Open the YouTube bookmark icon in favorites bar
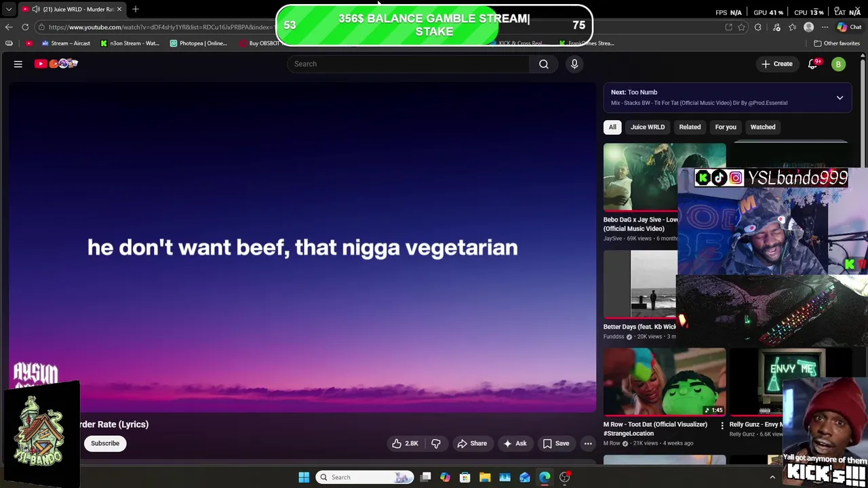 (x=28, y=43)
